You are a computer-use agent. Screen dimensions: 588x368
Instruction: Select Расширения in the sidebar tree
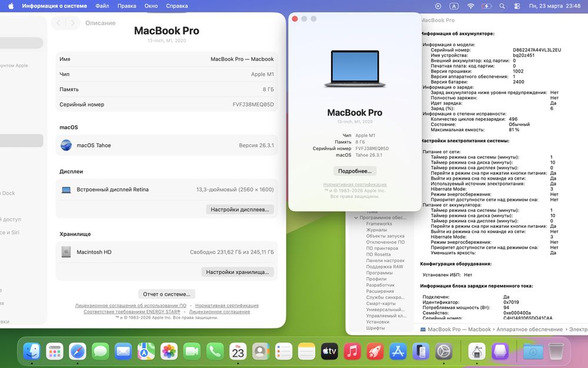pos(380,291)
